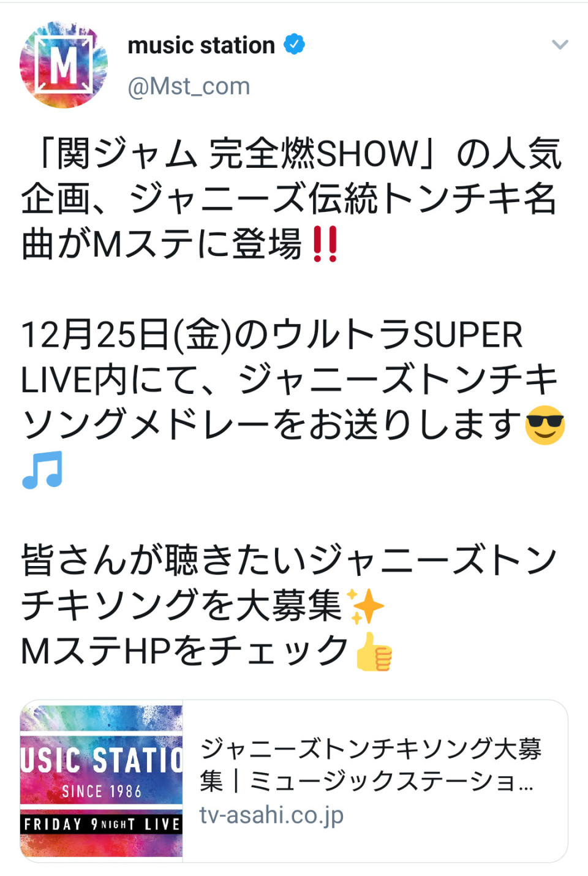Click the thumbs up emoji

pos(374,651)
